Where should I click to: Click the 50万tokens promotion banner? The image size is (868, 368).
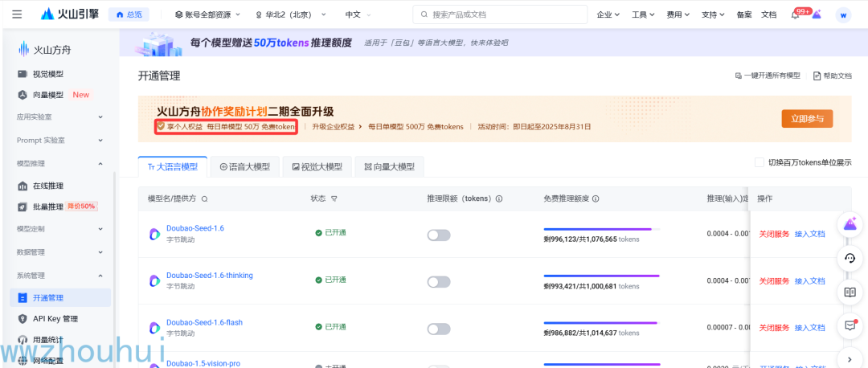(x=493, y=42)
